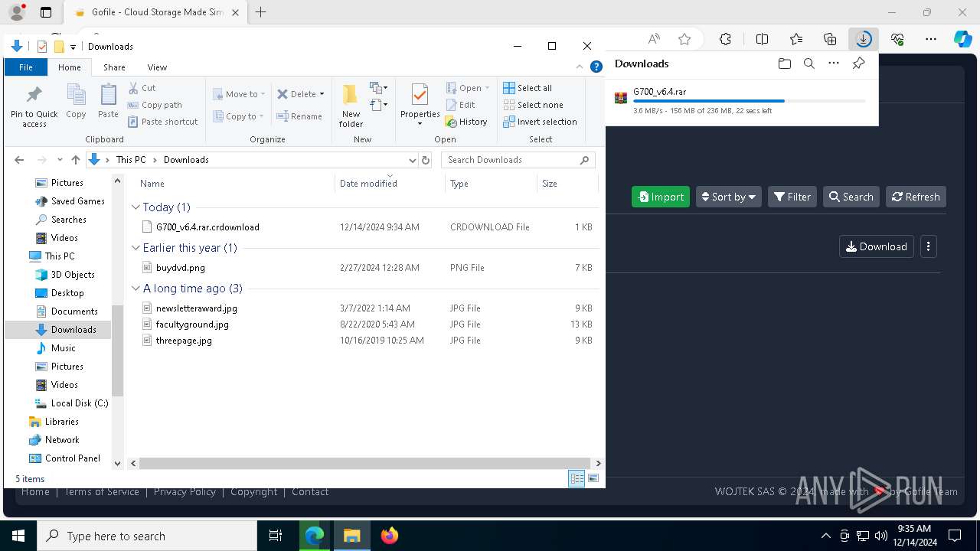Click the Cut scissors command
The height and width of the screenshot is (551, 980).
point(142,88)
